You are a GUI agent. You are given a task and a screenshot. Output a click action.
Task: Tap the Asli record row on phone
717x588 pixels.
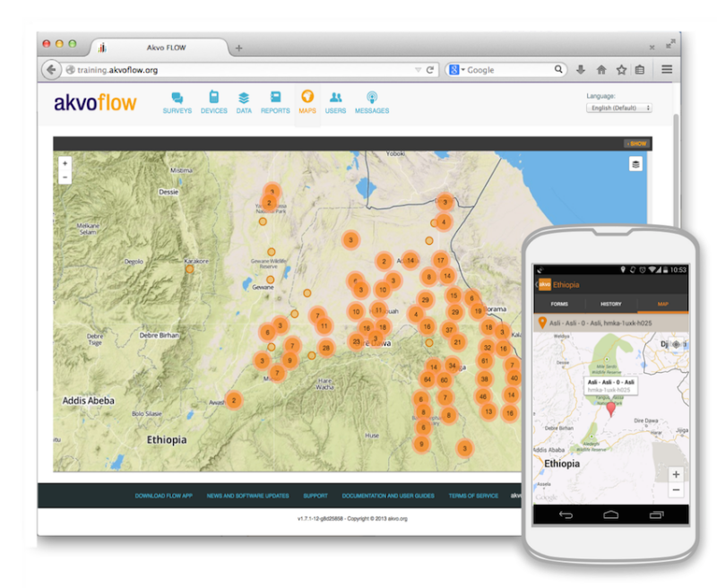pos(611,323)
